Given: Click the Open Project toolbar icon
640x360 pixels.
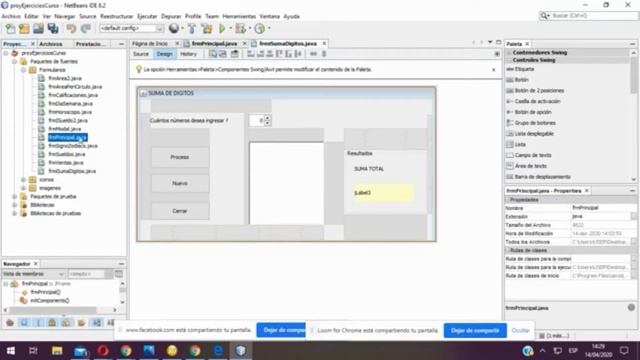Looking at the screenshot, I should point(38,29).
